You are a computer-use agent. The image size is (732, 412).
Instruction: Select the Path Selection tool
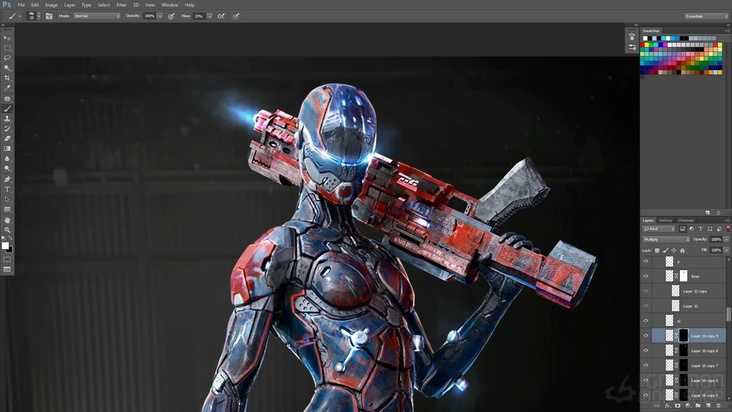[7, 199]
